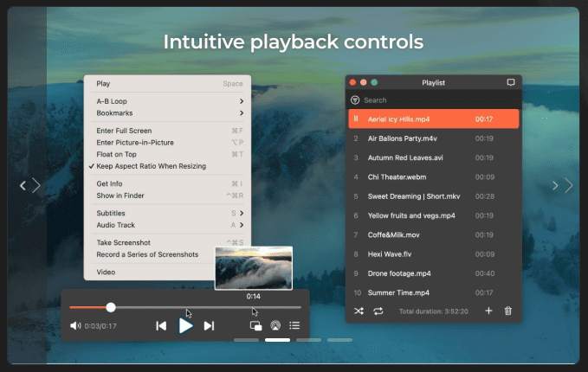Select Drone footage.mp4 in playlist
Image resolution: width=588 pixels, height=372 pixels.
coord(434,273)
